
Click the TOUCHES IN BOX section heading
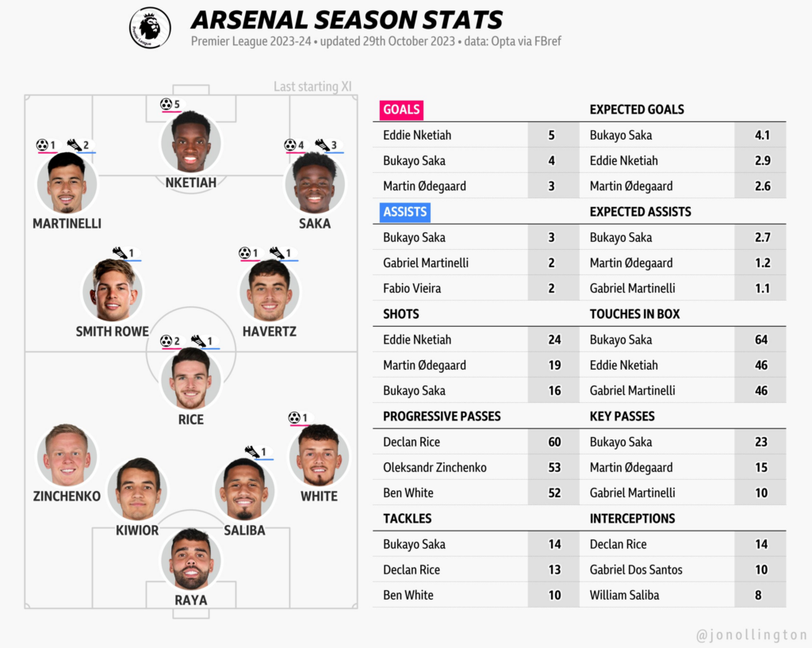click(634, 314)
